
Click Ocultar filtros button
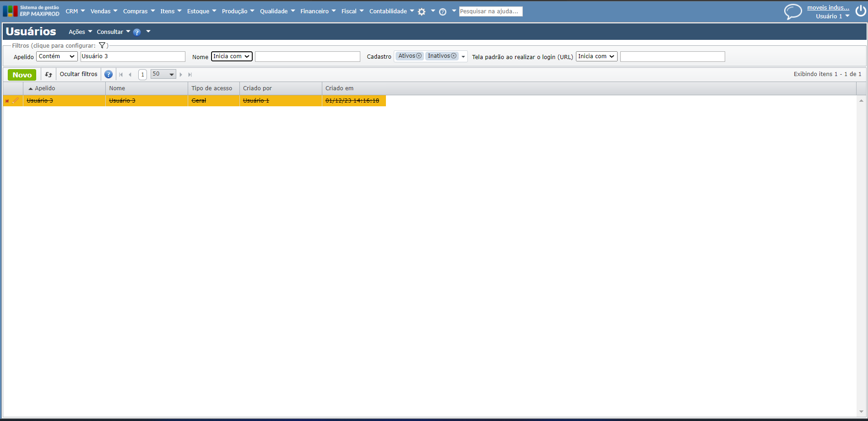click(x=79, y=74)
